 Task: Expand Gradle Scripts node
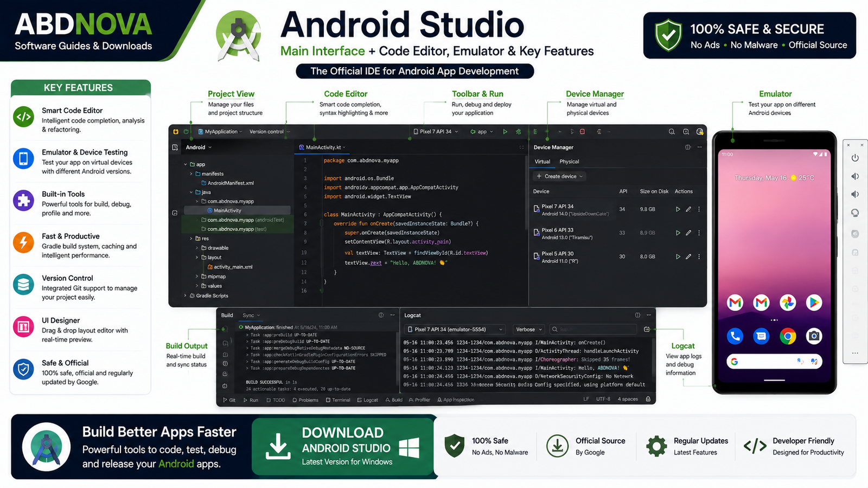coord(186,296)
